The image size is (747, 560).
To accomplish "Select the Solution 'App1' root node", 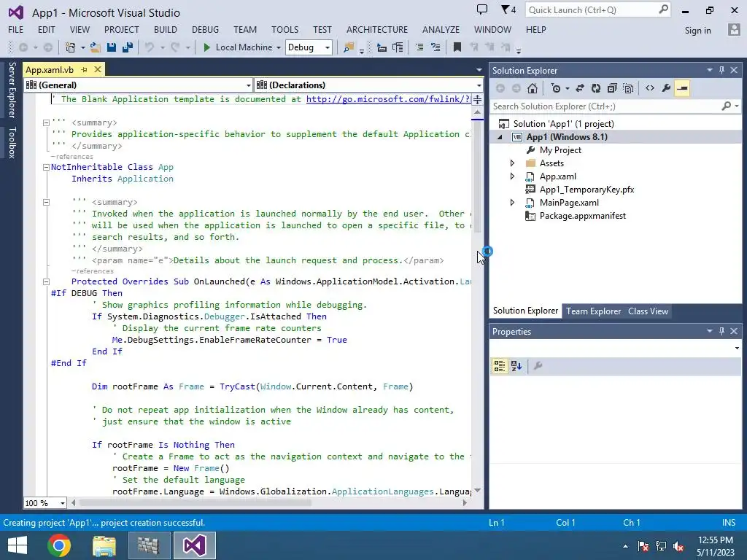I will click(563, 124).
